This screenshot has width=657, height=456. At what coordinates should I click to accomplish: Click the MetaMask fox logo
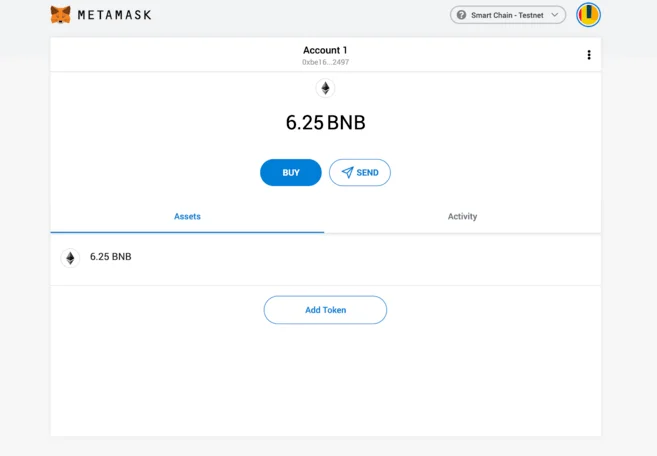(61, 15)
